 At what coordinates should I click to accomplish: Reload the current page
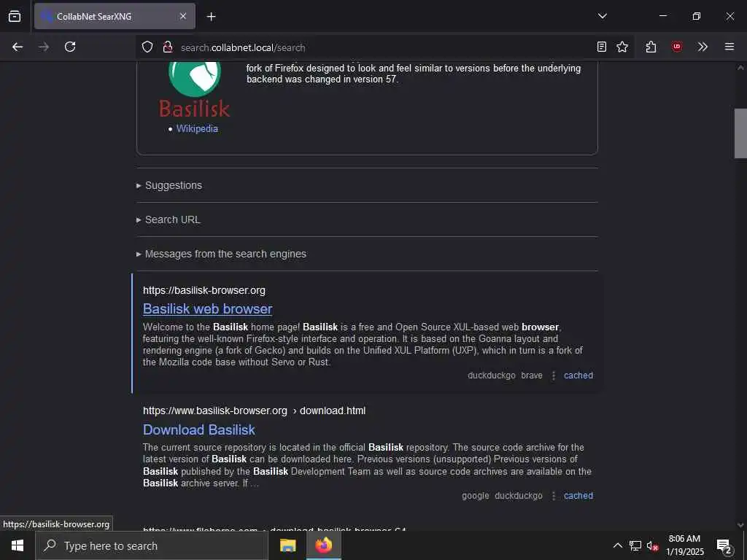(x=70, y=47)
